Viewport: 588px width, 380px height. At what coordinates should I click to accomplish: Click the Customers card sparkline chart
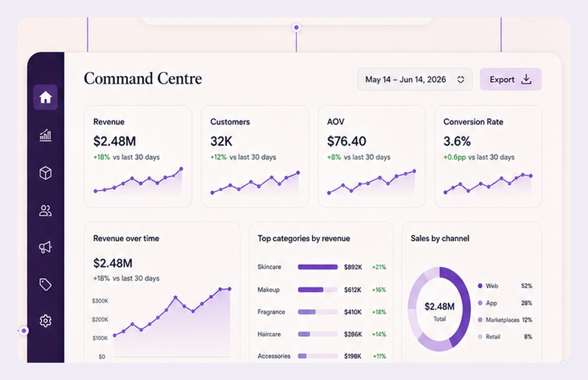click(255, 183)
